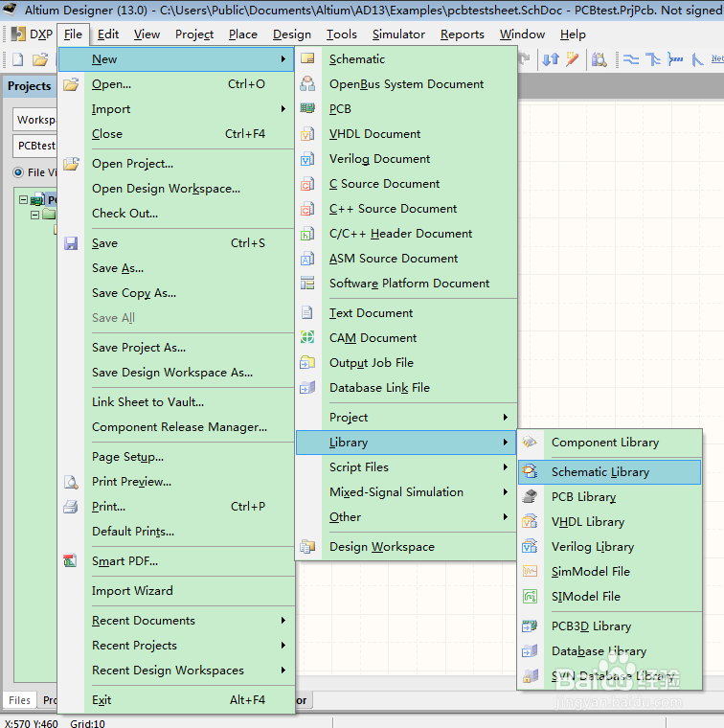
Task: Click the Save floppy disk icon in File menu
Action: tap(71, 243)
